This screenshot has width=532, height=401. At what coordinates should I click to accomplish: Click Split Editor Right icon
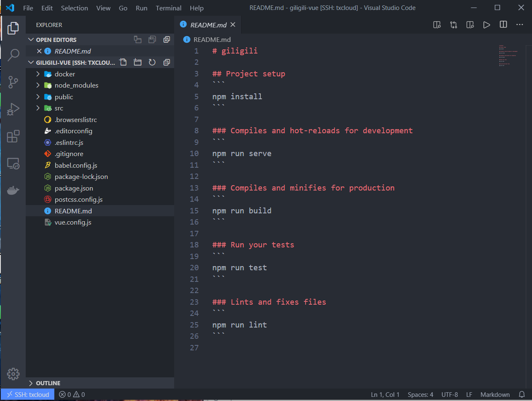pyautogui.click(x=503, y=25)
